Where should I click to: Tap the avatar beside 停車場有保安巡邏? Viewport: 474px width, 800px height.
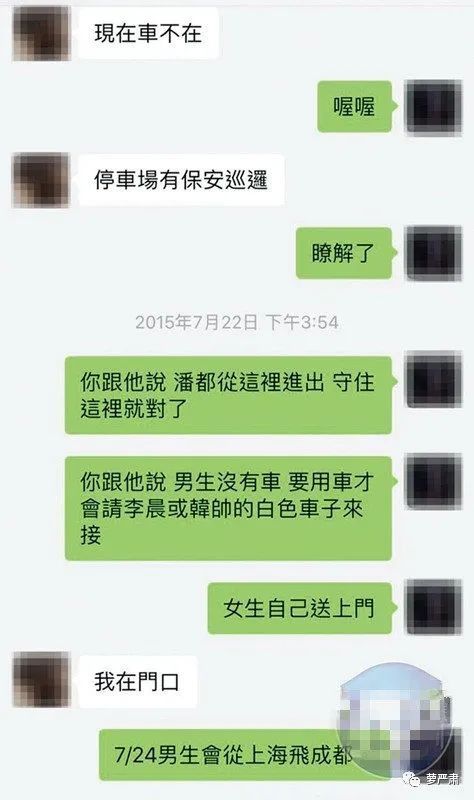click(x=41, y=180)
